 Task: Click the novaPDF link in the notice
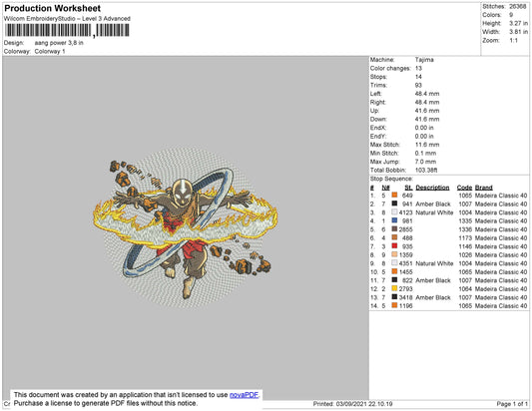244,395
